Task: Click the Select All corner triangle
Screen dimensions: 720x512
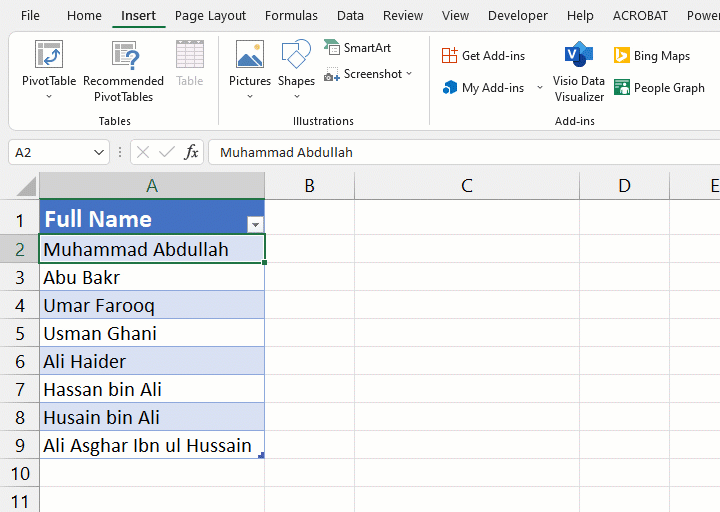Action: coord(26,186)
